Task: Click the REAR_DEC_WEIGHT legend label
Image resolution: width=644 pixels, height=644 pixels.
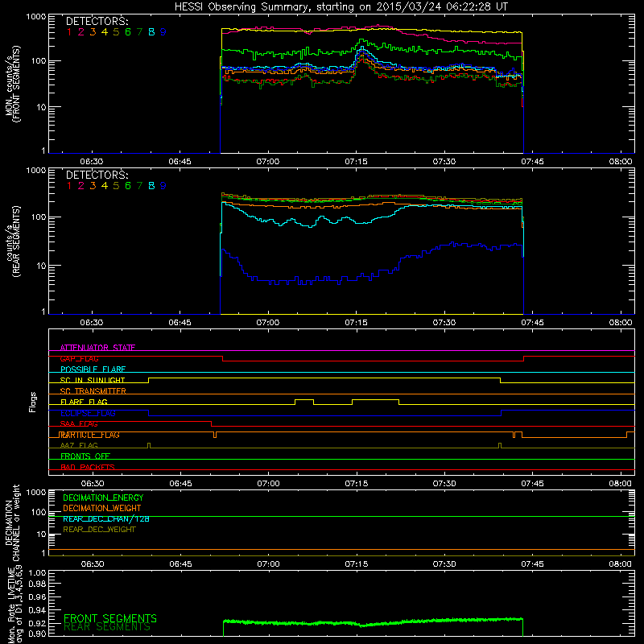Action: coord(99,530)
